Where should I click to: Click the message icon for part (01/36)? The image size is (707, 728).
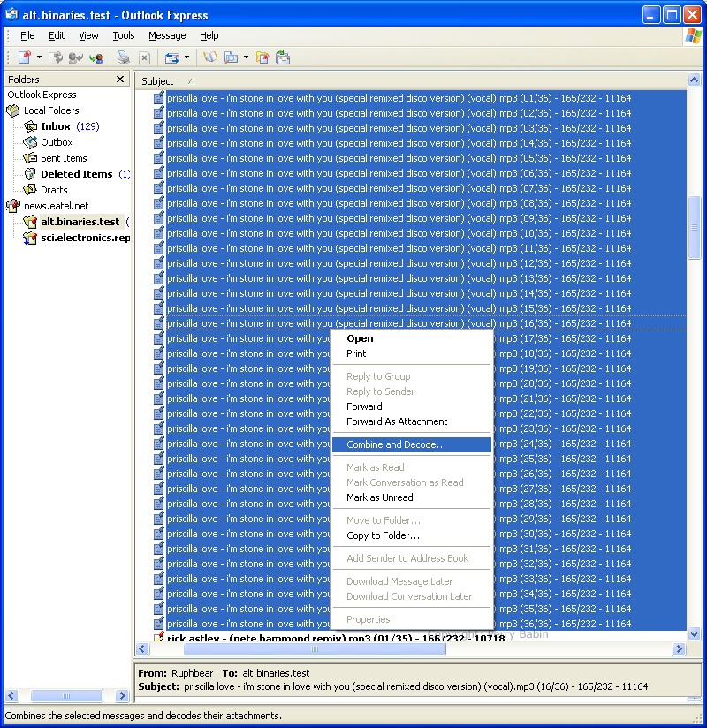tap(159, 98)
